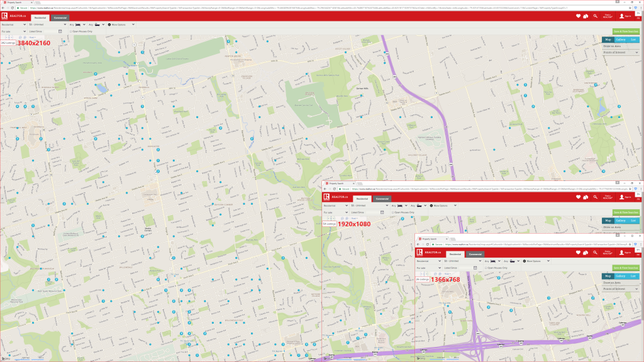Switch to List view in middle window
This screenshot has height=362, width=644.
point(633,221)
